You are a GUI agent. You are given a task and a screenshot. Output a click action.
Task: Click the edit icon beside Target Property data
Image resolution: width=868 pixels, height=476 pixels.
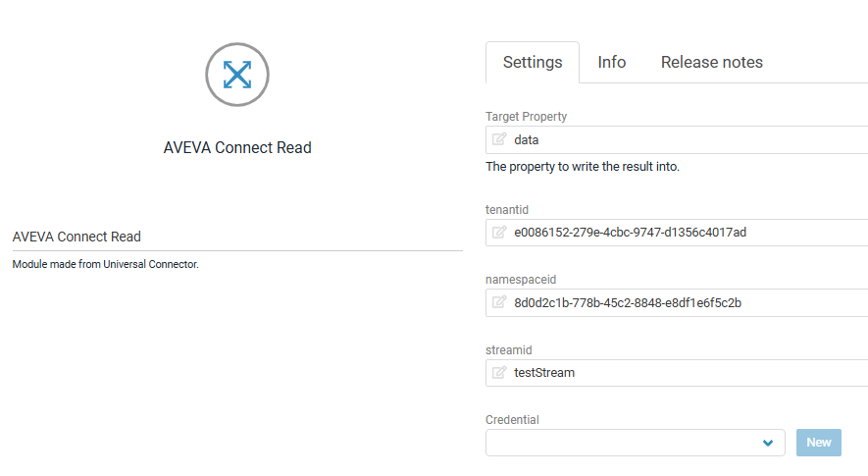(499, 139)
